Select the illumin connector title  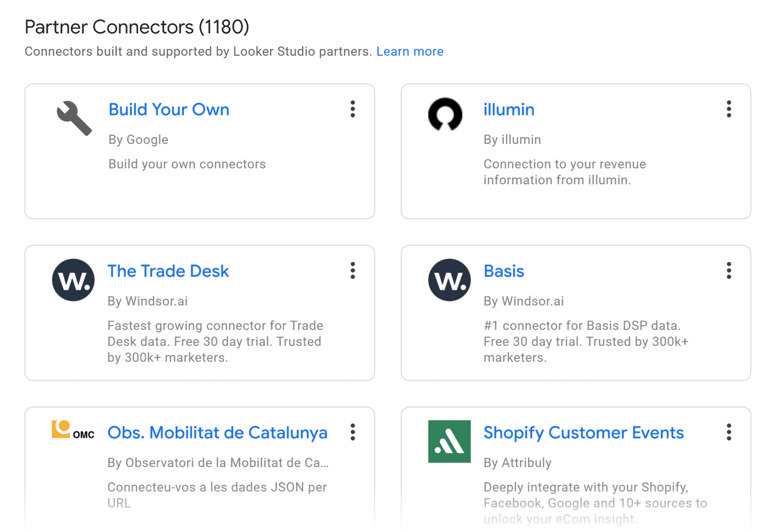point(509,110)
